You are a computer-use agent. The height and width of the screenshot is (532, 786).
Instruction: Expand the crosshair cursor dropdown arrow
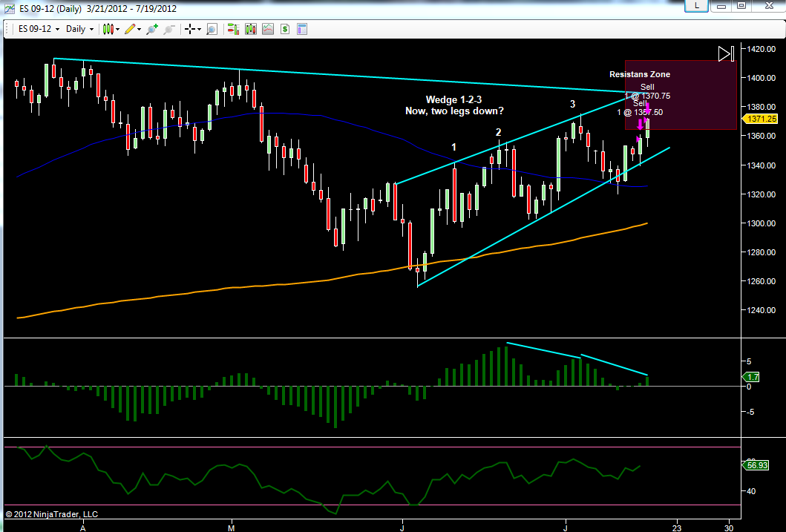(199, 30)
